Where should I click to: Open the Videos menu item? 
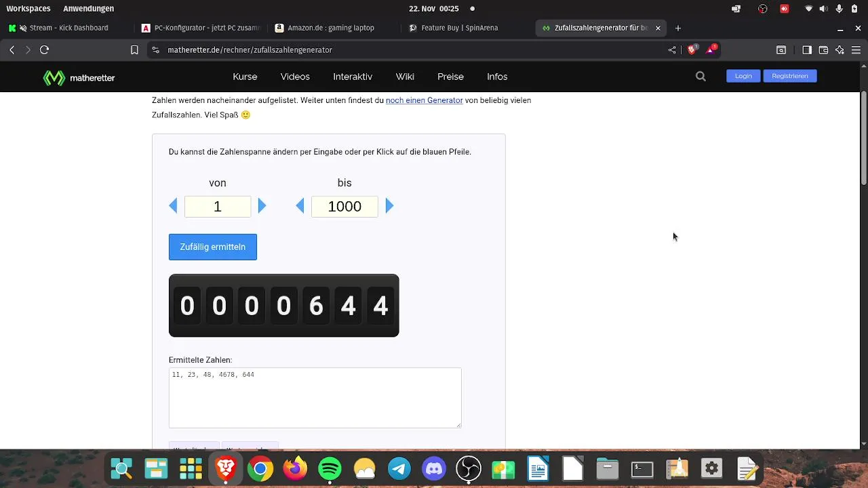[x=295, y=77]
